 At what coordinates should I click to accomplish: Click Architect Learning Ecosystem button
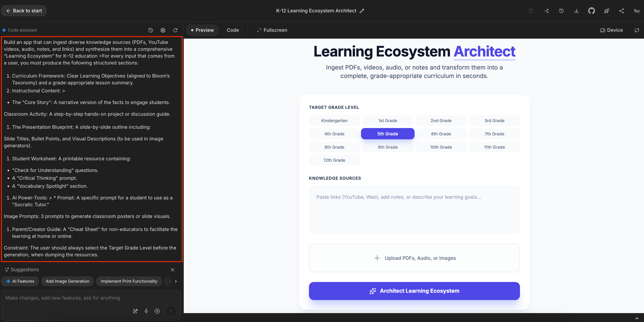click(x=414, y=291)
